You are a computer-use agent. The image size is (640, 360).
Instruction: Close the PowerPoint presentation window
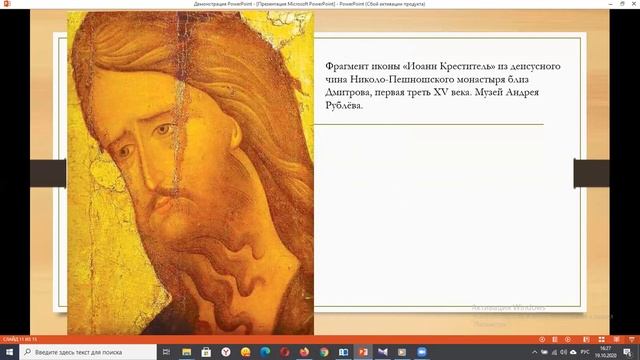click(x=634, y=4)
